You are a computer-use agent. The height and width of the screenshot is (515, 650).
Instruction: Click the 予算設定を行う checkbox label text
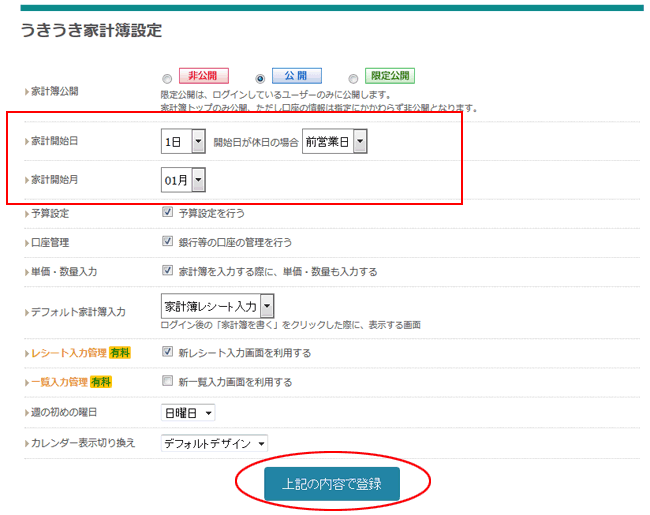pos(211,214)
